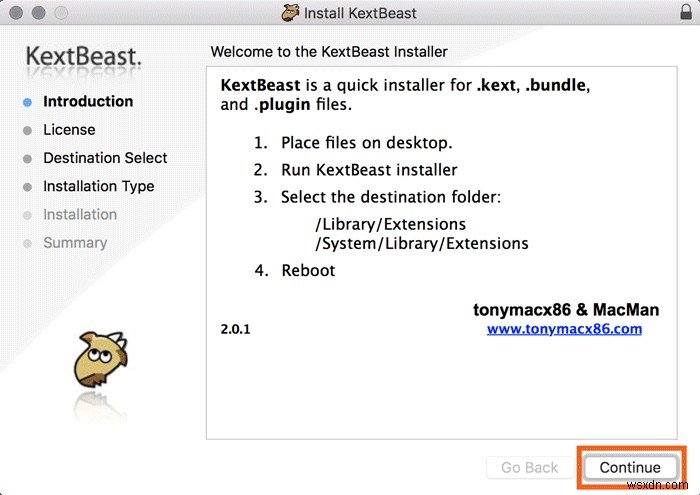Image resolution: width=700 pixels, height=495 pixels.
Task: Click the KextBeast icon in the title bar
Action: point(291,13)
